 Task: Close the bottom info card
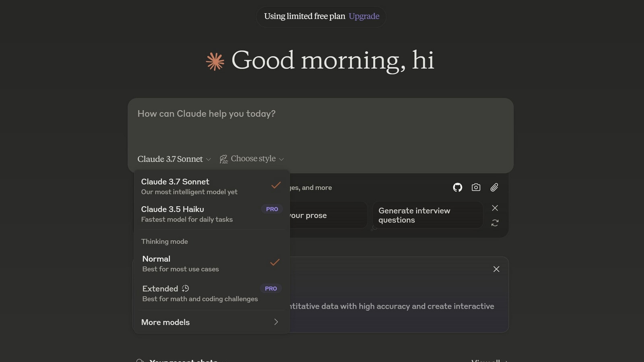[x=496, y=269]
